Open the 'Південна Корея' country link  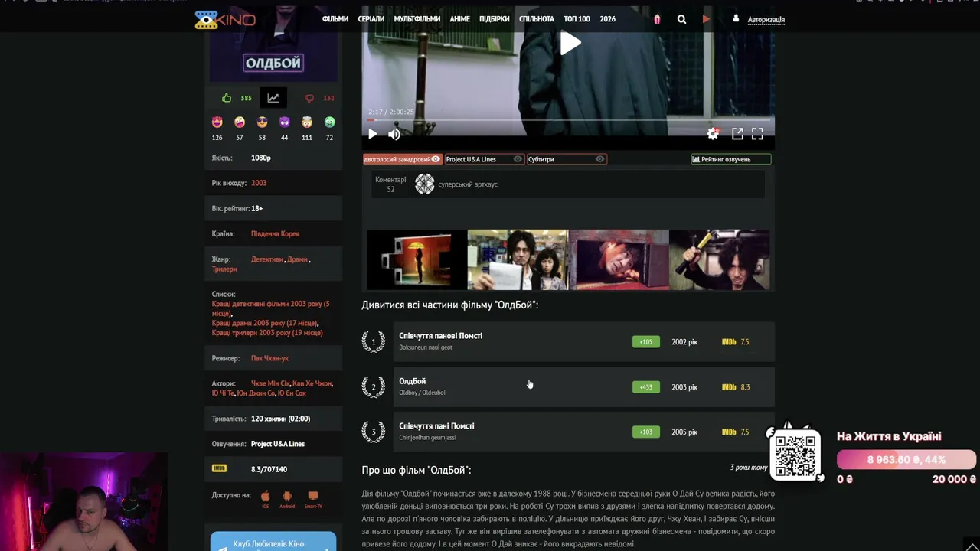coord(275,233)
